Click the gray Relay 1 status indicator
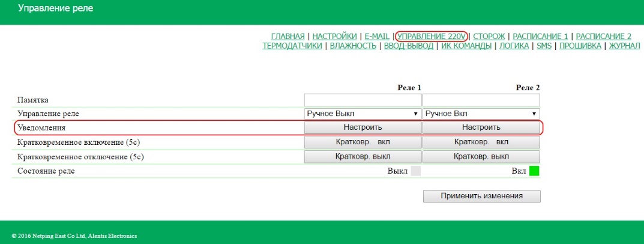 click(415, 171)
